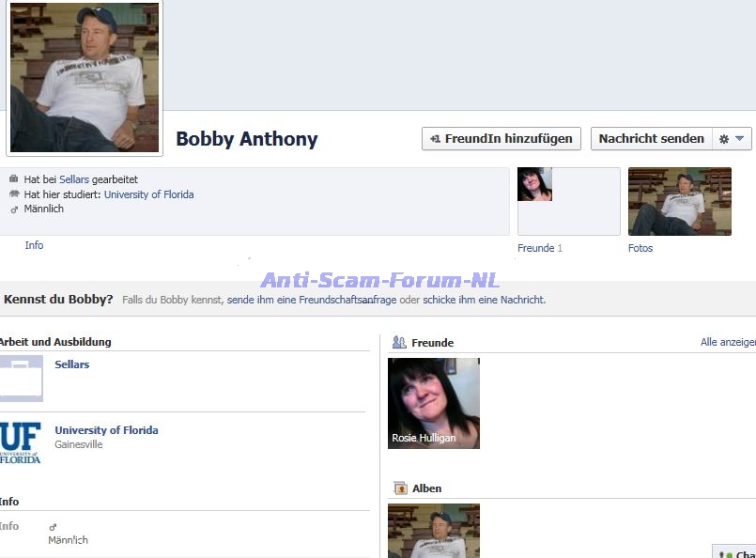Open the album thumbnail under Alben
The height and width of the screenshot is (558, 756).
pos(433,530)
